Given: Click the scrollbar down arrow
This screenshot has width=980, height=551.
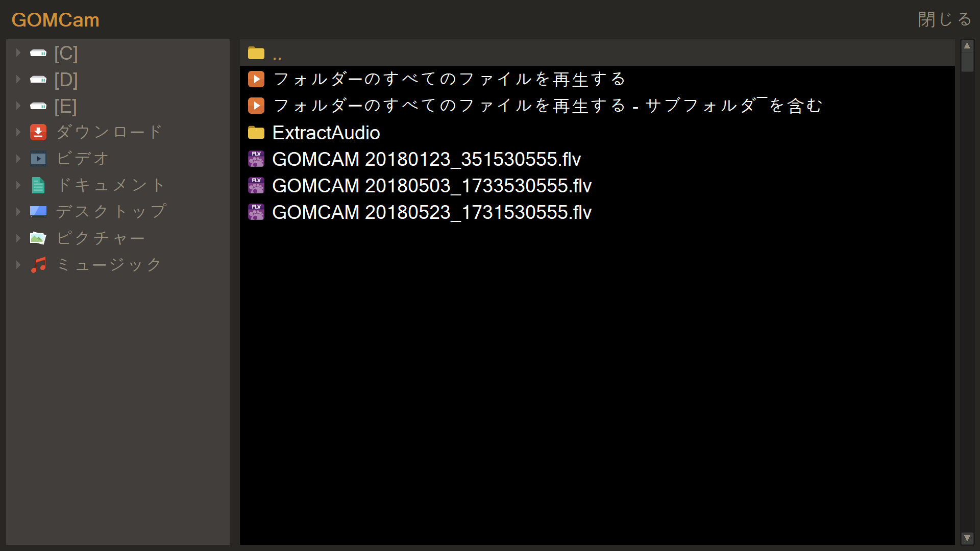Looking at the screenshot, I should pyautogui.click(x=967, y=538).
